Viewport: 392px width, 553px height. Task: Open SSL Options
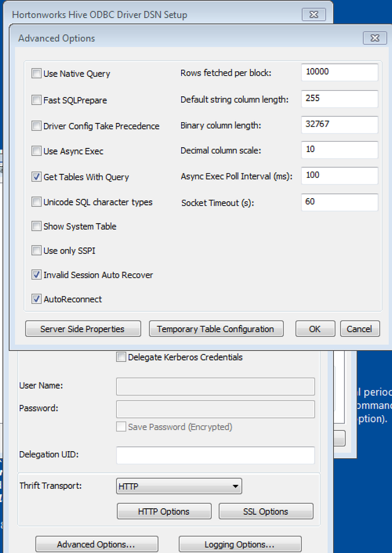pos(266,511)
